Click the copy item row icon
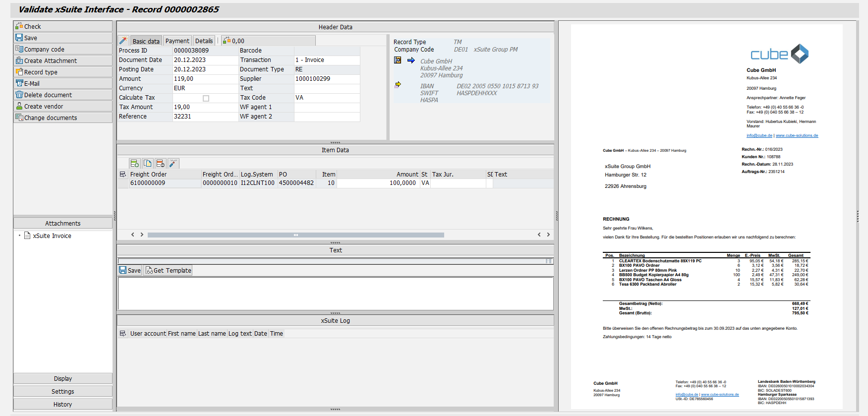The height and width of the screenshot is (416, 868). click(147, 163)
